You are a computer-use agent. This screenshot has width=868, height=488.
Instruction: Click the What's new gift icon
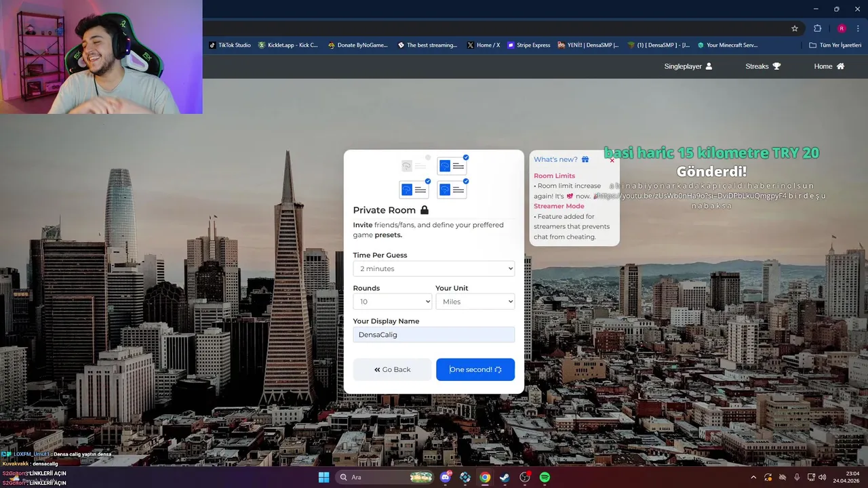pyautogui.click(x=585, y=159)
